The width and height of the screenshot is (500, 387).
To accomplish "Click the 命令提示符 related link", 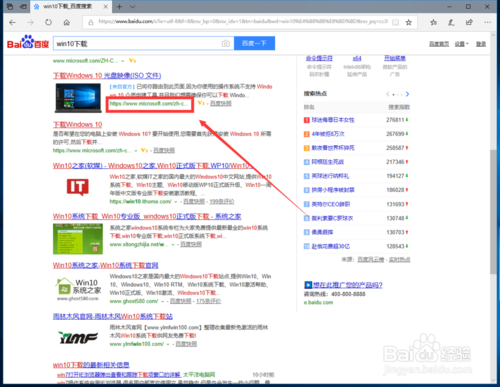I will [x=319, y=58].
